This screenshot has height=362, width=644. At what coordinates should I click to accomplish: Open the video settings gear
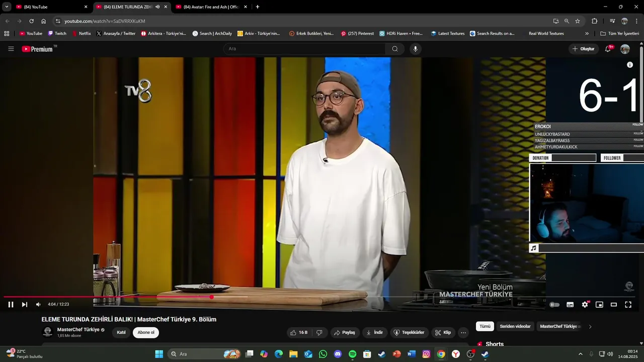pyautogui.click(x=585, y=304)
